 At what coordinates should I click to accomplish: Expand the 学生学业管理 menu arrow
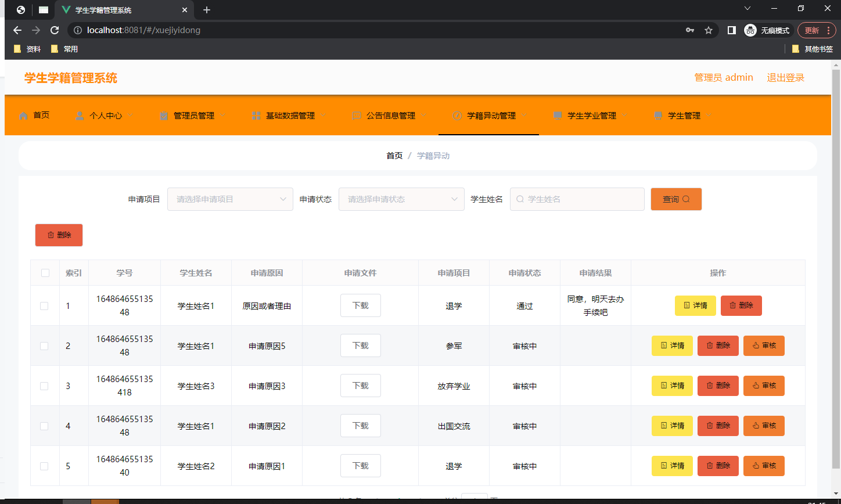[625, 115]
